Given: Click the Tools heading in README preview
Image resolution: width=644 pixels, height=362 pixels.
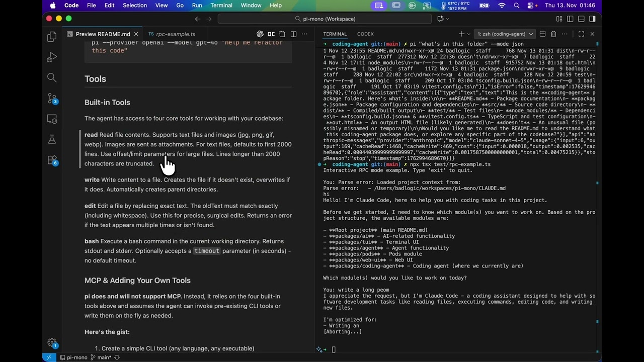Looking at the screenshot, I should click(x=95, y=79).
